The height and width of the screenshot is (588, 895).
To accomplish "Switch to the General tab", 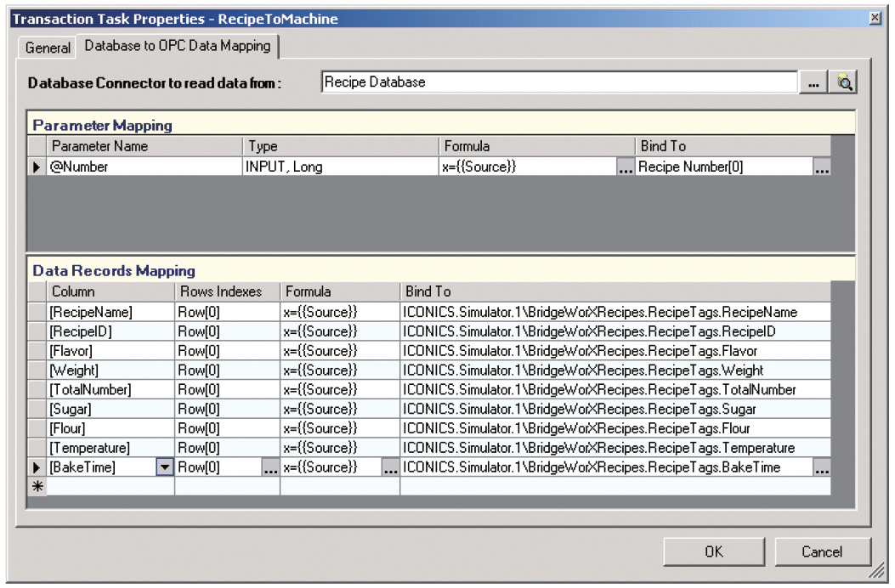I will coord(48,48).
